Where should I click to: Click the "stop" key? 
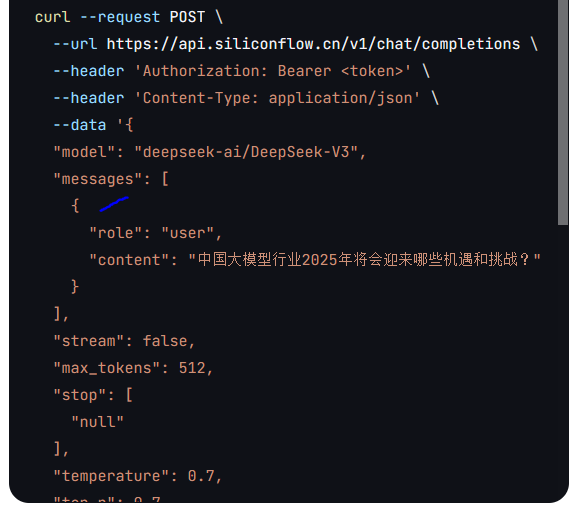pyautogui.click(x=79, y=395)
